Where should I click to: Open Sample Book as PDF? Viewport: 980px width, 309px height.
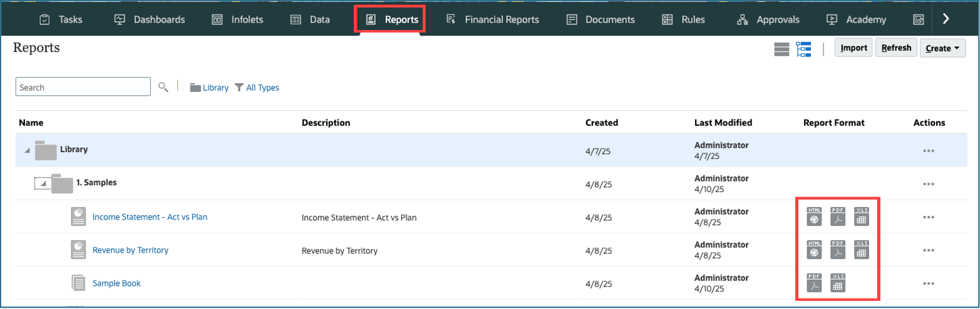coord(814,283)
